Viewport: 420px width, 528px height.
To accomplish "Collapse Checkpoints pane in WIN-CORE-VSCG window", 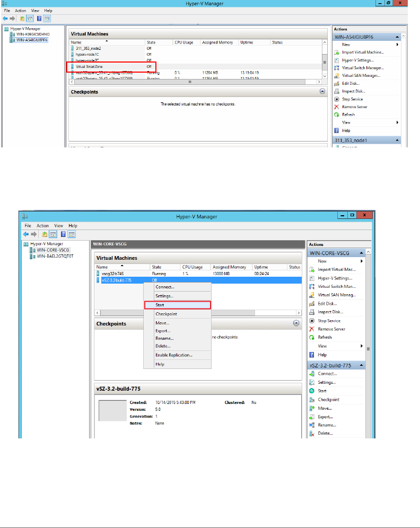I will point(296,323).
